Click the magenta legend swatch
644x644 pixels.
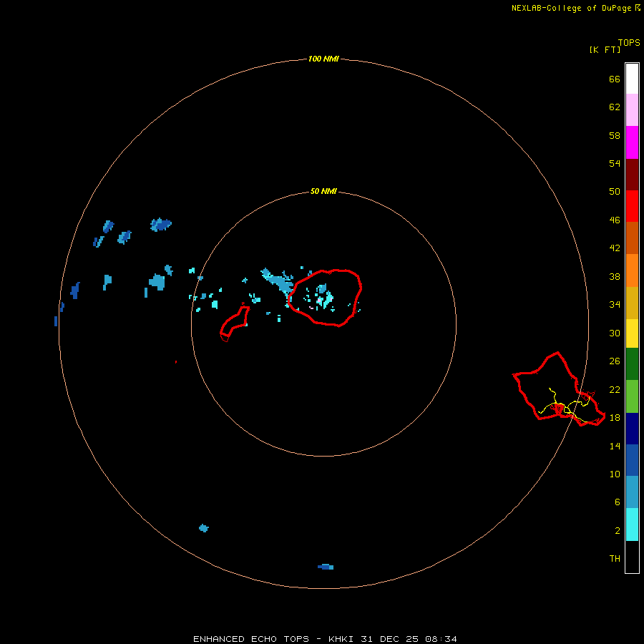(632, 142)
